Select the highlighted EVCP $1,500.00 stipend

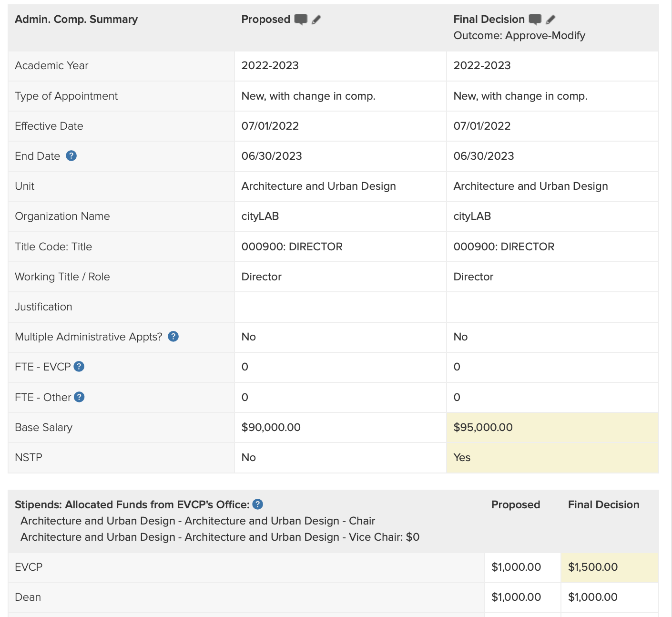tap(593, 567)
